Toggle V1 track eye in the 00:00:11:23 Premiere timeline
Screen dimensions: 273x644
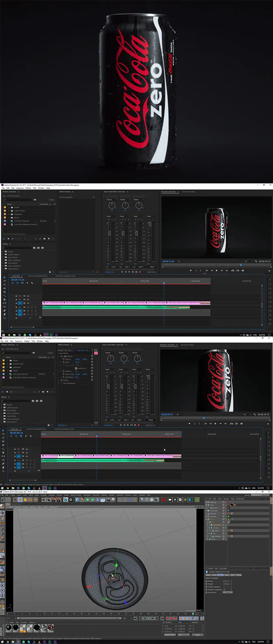[28, 303]
